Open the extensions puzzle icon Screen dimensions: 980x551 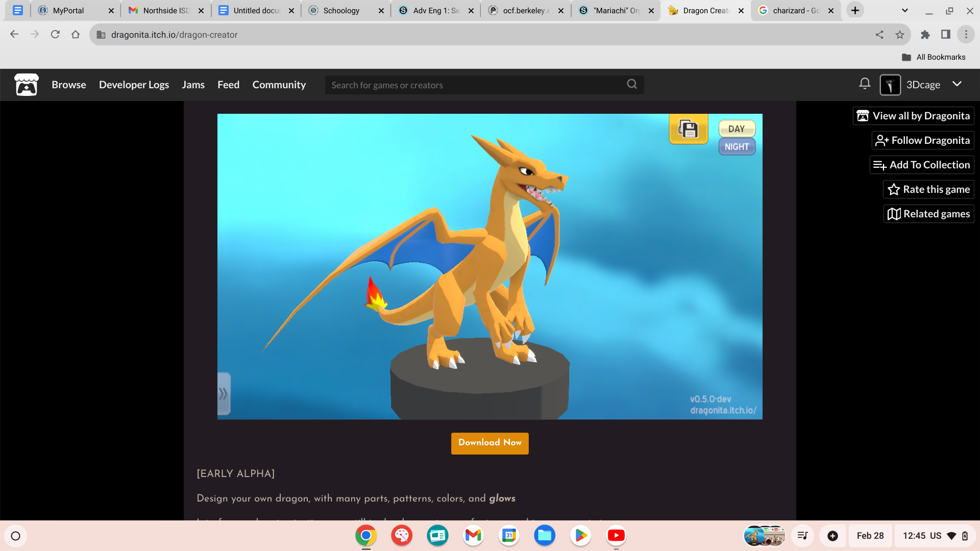(x=925, y=35)
